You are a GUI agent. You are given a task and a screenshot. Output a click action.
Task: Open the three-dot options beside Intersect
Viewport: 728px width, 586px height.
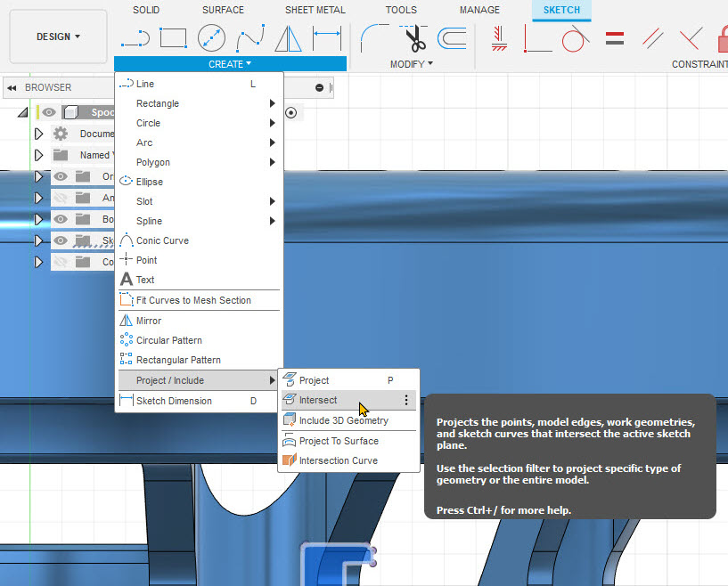(x=405, y=400)
